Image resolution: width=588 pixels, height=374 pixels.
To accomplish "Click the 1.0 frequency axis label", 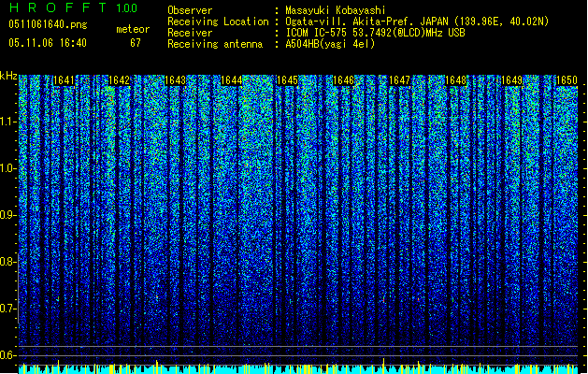I will (x=7, y=168).
